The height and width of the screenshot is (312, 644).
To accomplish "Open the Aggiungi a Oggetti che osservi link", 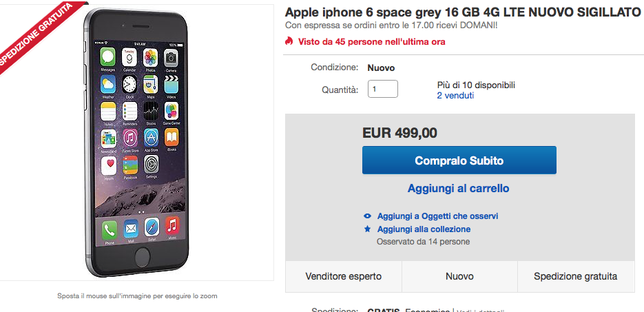I will click(x=437, y=216).
